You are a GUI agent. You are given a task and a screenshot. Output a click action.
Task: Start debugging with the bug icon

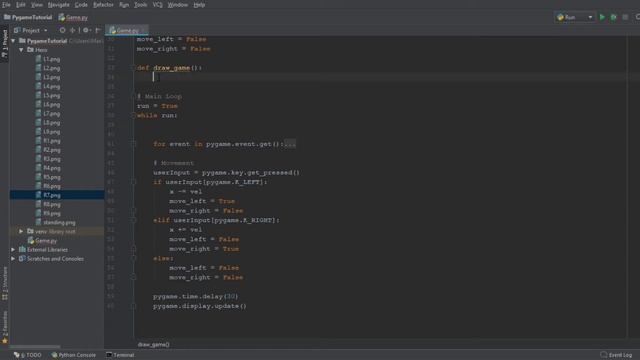click(613, 17)
